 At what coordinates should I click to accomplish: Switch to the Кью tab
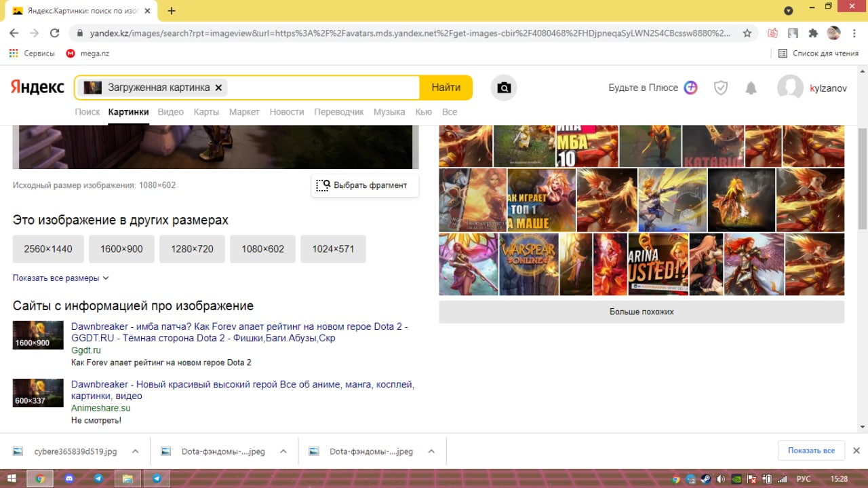[x=423, y=112]
